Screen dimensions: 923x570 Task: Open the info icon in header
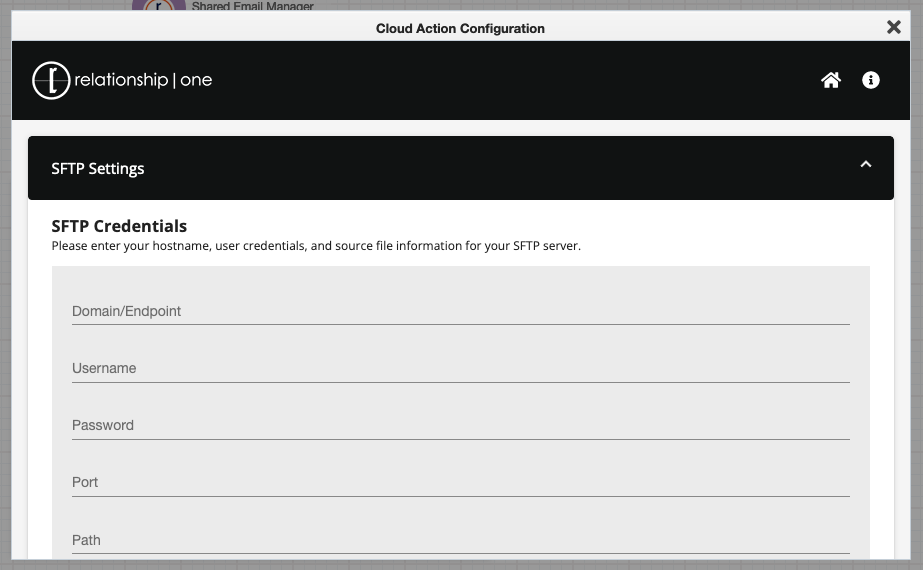click(871, 80)
